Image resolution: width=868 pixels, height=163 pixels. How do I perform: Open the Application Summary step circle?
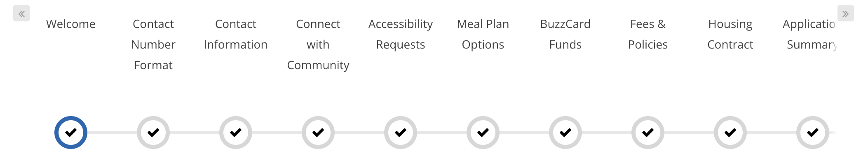pyautogui.click(x=813, y=133)
